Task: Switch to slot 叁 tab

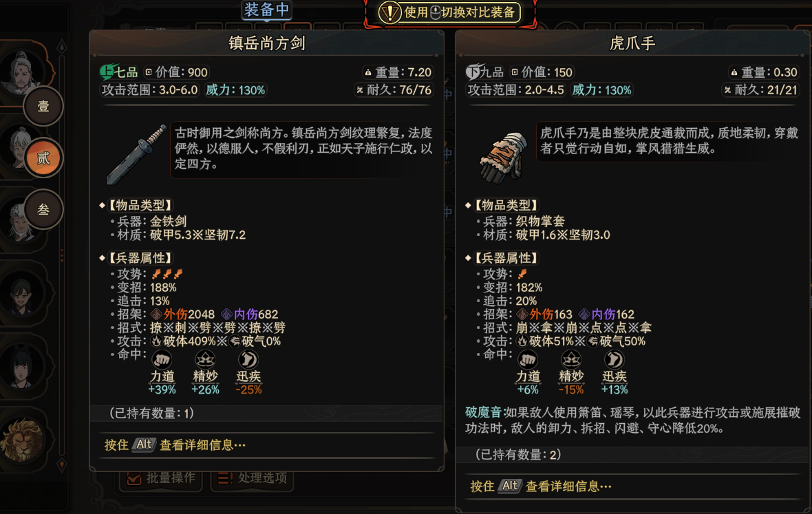Action: click(x=43, y=209)
